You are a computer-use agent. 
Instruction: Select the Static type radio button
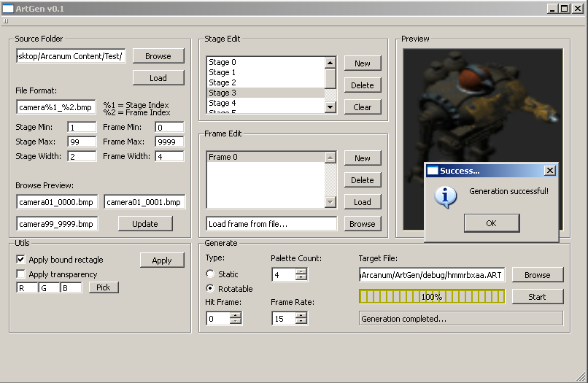click(211, 274)
